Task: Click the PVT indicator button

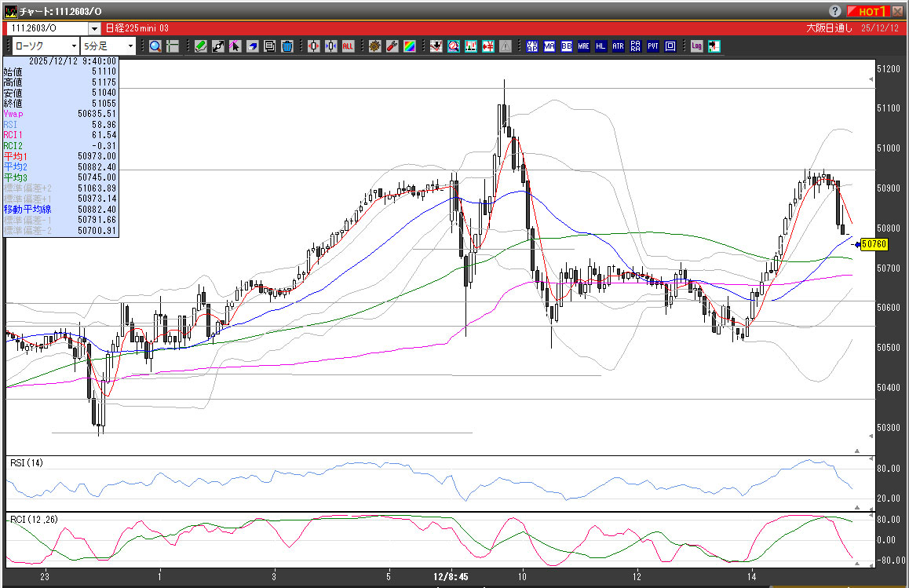Action: (652, 46)
